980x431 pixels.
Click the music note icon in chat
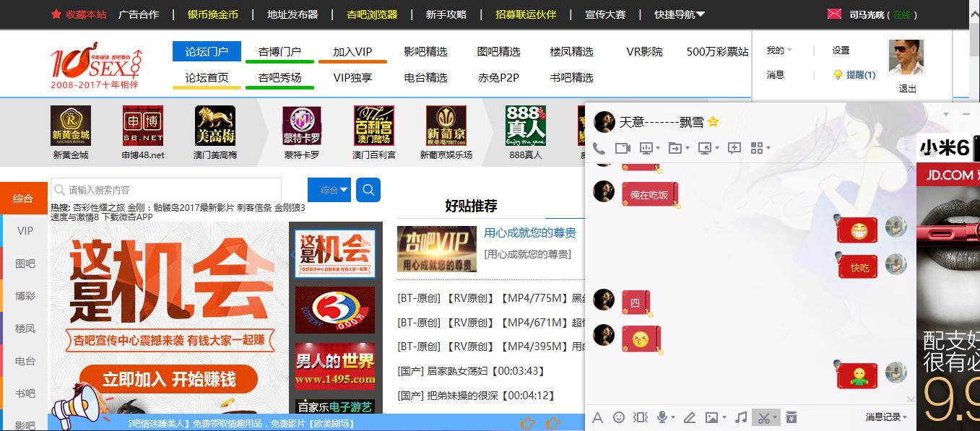[x=740, y=417]
